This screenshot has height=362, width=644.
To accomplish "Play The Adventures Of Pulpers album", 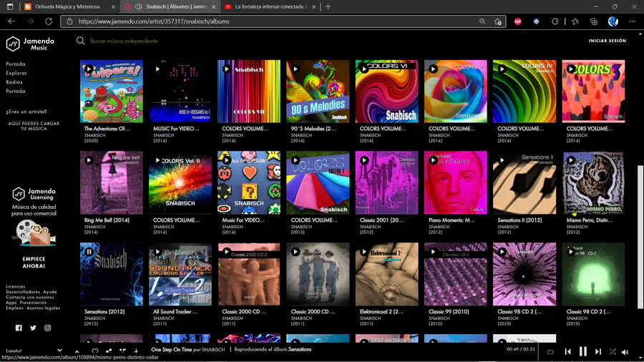I will pos(89,69).
